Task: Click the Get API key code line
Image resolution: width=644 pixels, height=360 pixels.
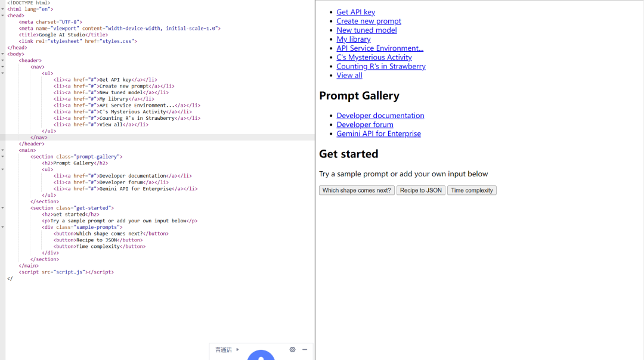Action: (x=105, y=80)
